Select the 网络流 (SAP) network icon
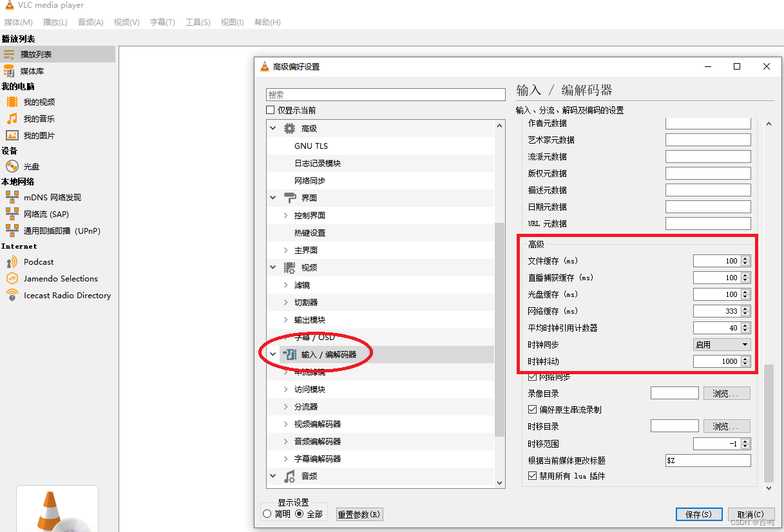This screenshot has height=532, width=784. [12, 214]
